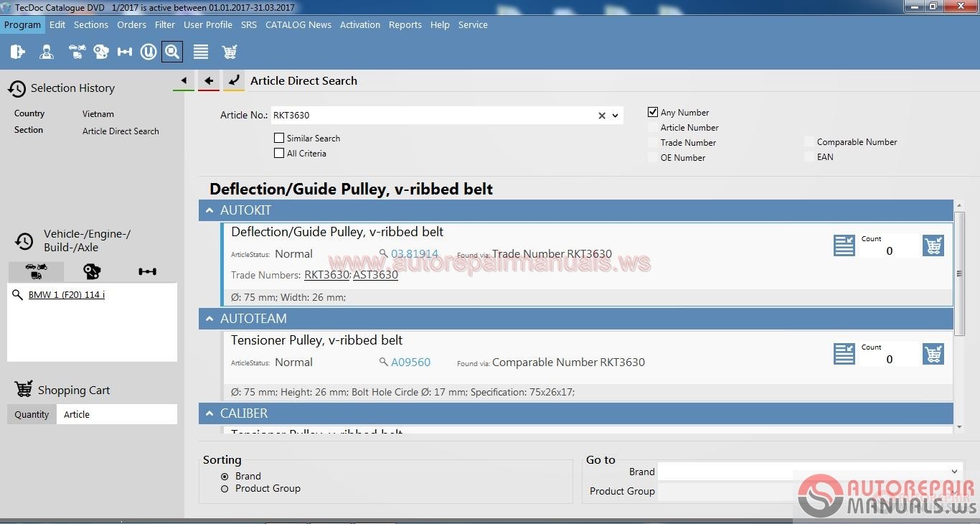Uncheck the Any Number checkbox

point(653,112)
